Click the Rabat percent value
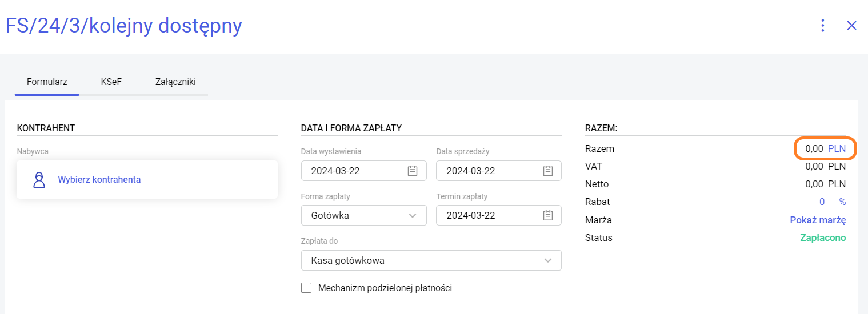868x314 pixels. point(822,202)
